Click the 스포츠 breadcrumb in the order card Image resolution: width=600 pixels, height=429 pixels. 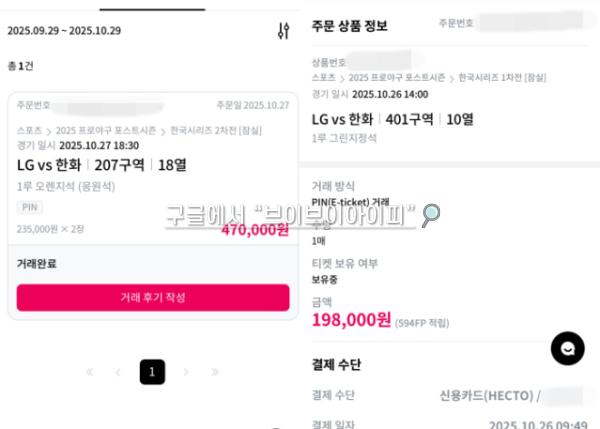tap(29, 131)
